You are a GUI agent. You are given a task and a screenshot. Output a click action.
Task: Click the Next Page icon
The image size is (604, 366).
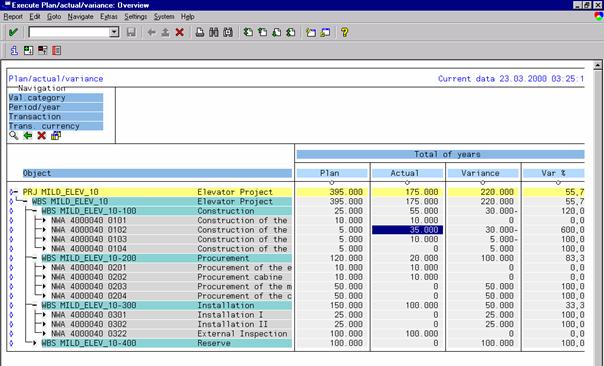tap(277, 32)
